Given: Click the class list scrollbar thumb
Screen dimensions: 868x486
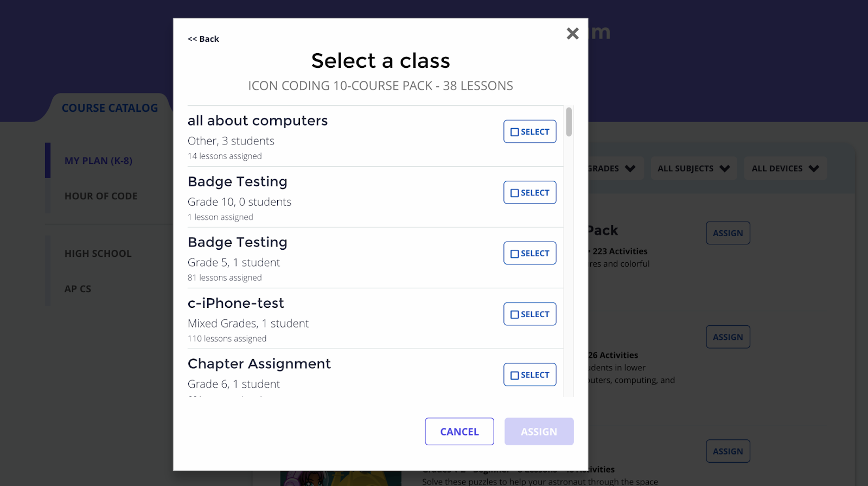Looking at the screenshot, I should pos(569,122).
